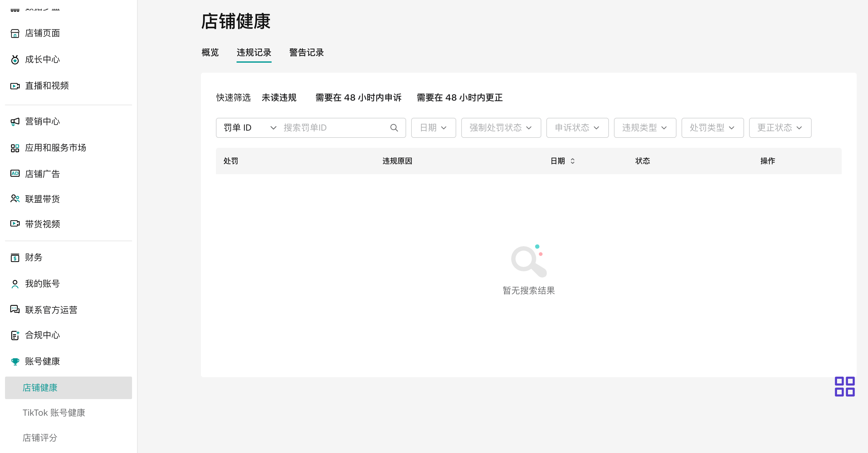Viewport: 868px width, 453px height.
Task: Toggle 需要在 48 小时内更正 quick filter
Action: coord(459,98)
